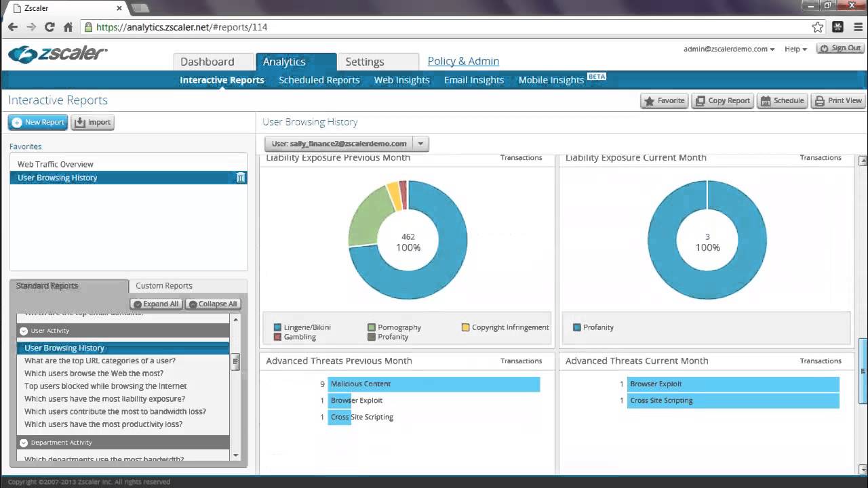Click the report list scrollbar down arrow
The height and width of the screenshot is (488, 868).
236,455
